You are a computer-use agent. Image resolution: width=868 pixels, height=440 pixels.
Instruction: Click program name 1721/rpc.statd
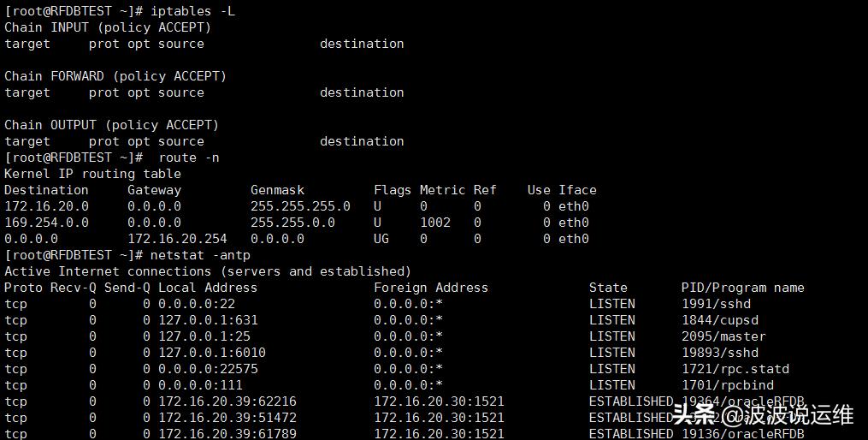click(735, 369)
